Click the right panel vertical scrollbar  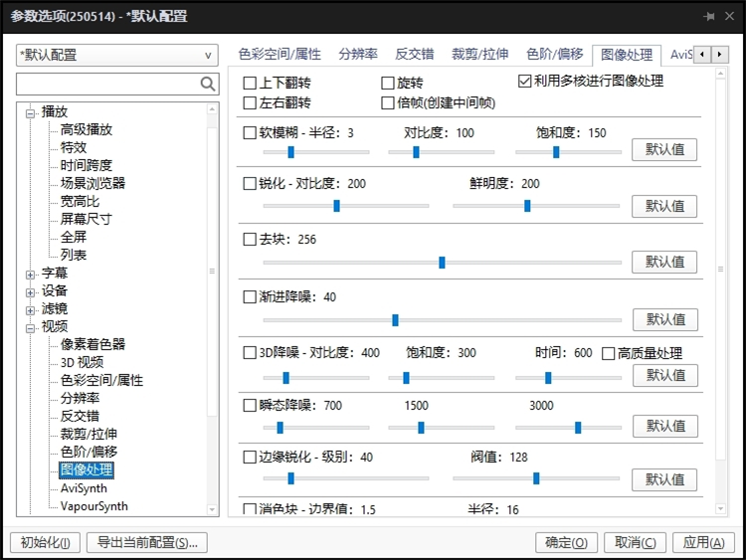tap(721, 291)
